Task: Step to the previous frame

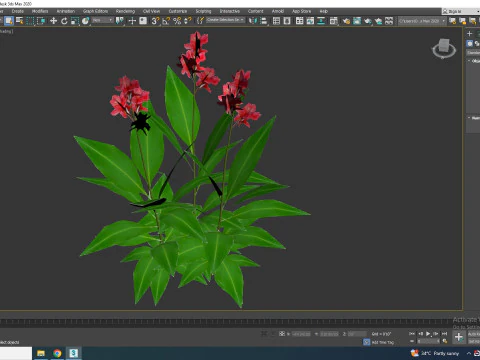Action: (x=420, y=333)
